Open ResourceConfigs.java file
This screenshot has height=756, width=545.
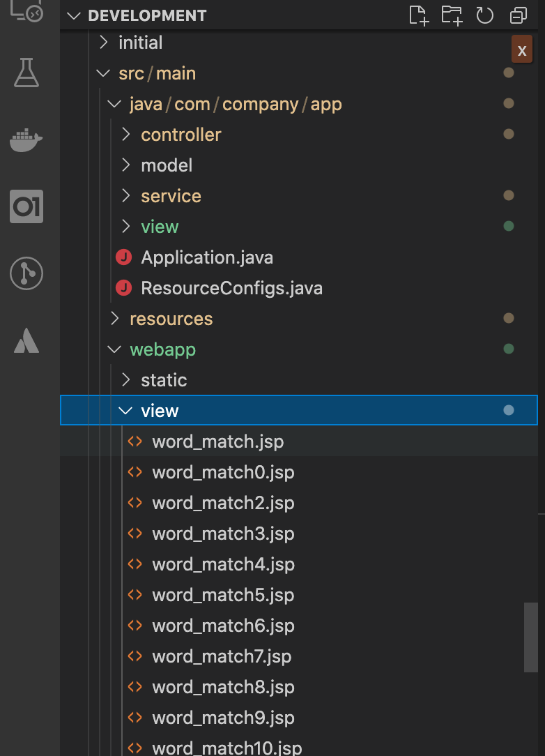[x=231, y=288]
